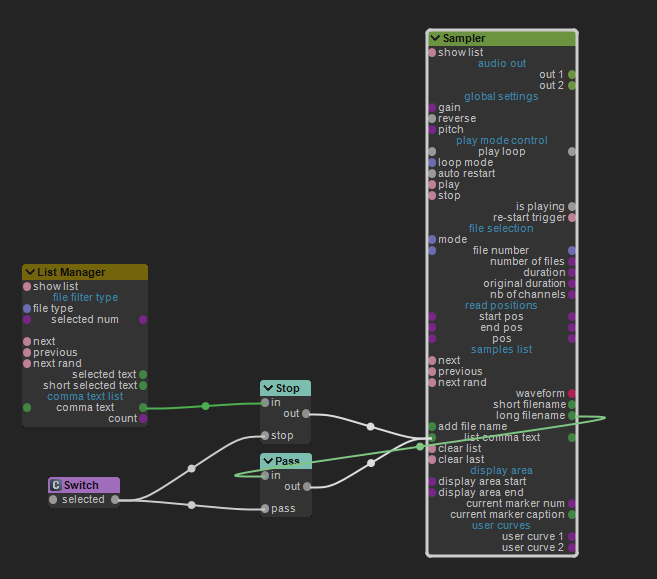This screenshot has width=657, height=579.
Task: Click the Switch module's icon
Action: click(55, 485)
